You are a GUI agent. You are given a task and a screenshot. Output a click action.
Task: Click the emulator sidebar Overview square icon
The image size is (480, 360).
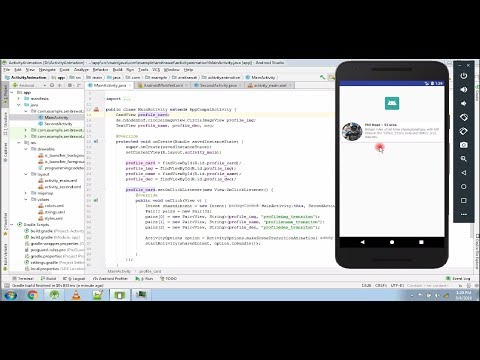click(463, 200)
